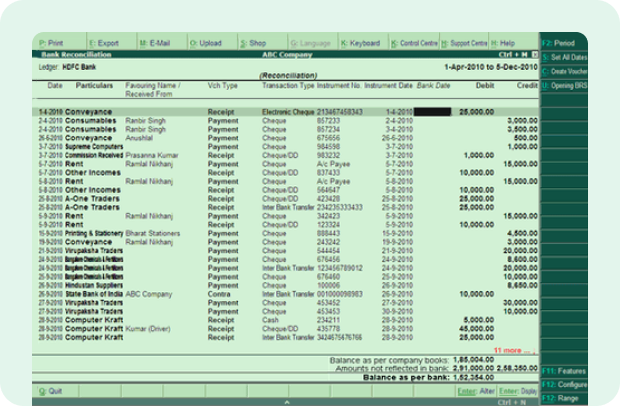Click the F12: Range side button
Viewport: 620px width, 406px height.
[564, 398]
